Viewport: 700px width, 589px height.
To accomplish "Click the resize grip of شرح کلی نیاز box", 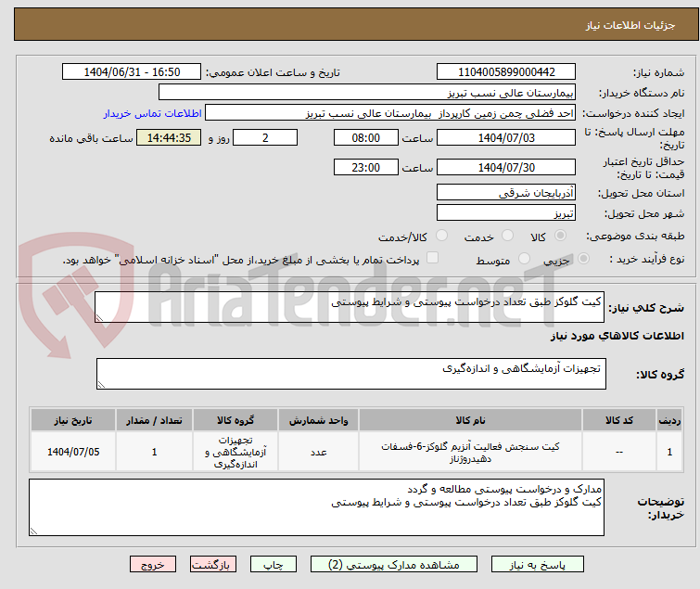I will (99, 317).
